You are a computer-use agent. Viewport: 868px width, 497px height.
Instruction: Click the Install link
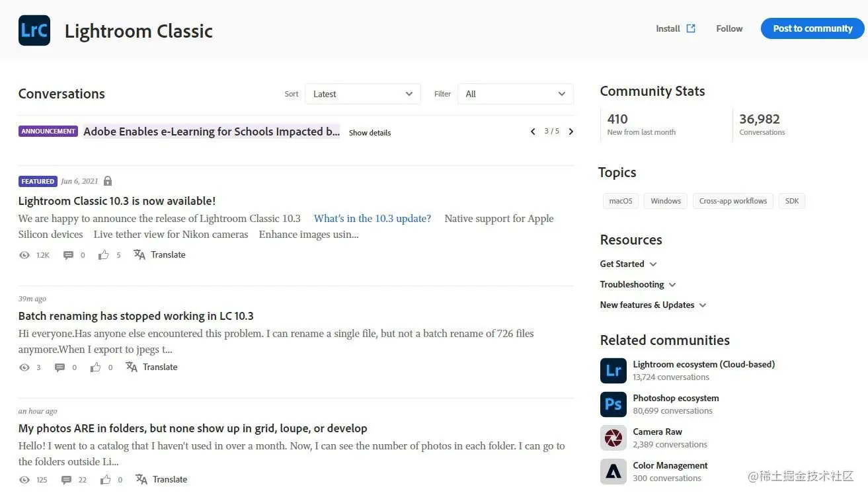coord(668,28)
